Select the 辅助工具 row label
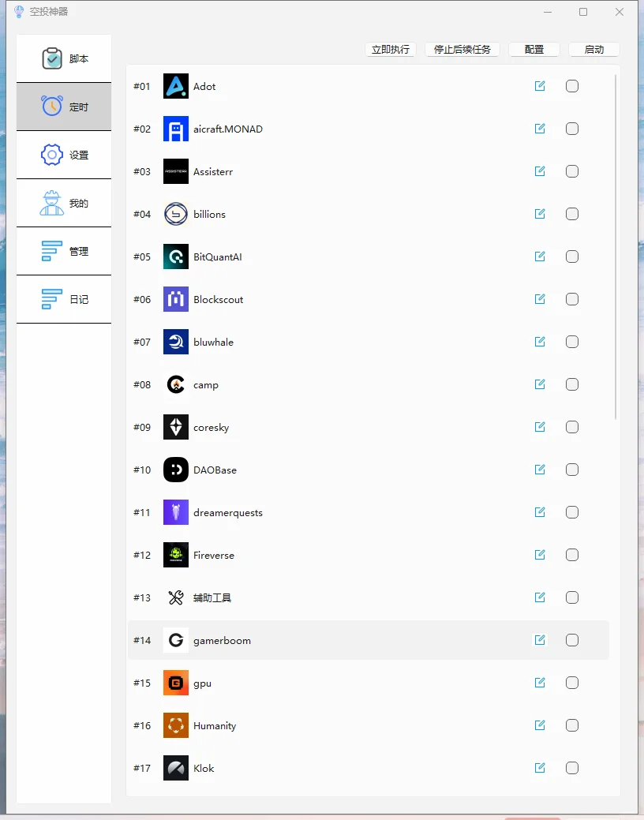This screenshot has width=644, height=820. (212, 597)
